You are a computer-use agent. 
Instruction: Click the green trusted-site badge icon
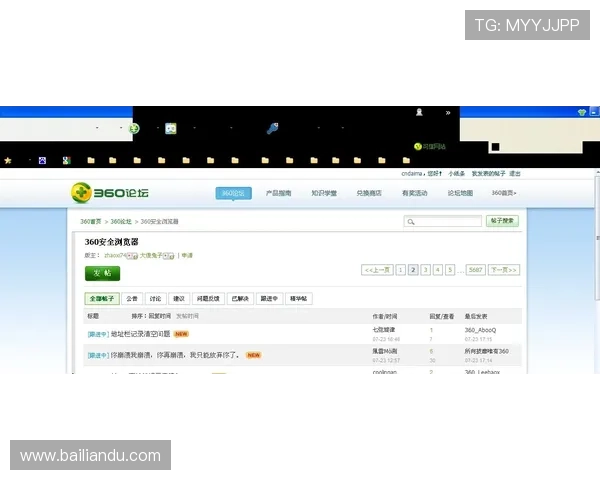click(418, 146)
